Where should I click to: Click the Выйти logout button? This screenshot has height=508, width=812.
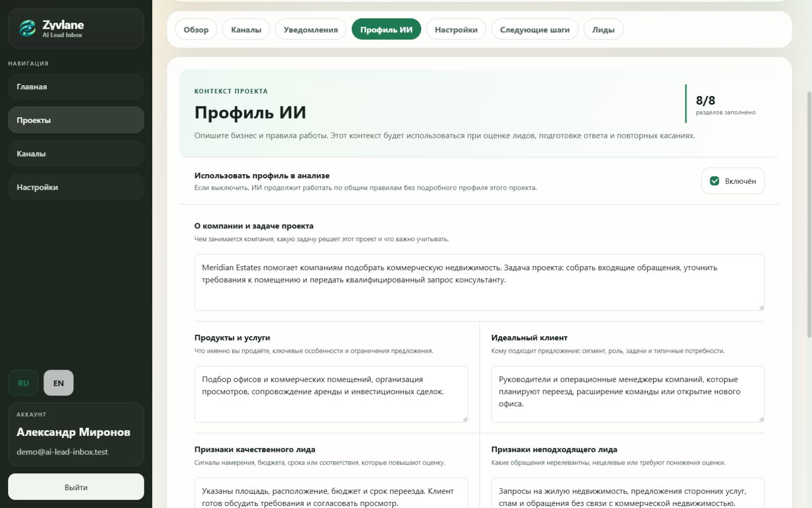[76, 487]
